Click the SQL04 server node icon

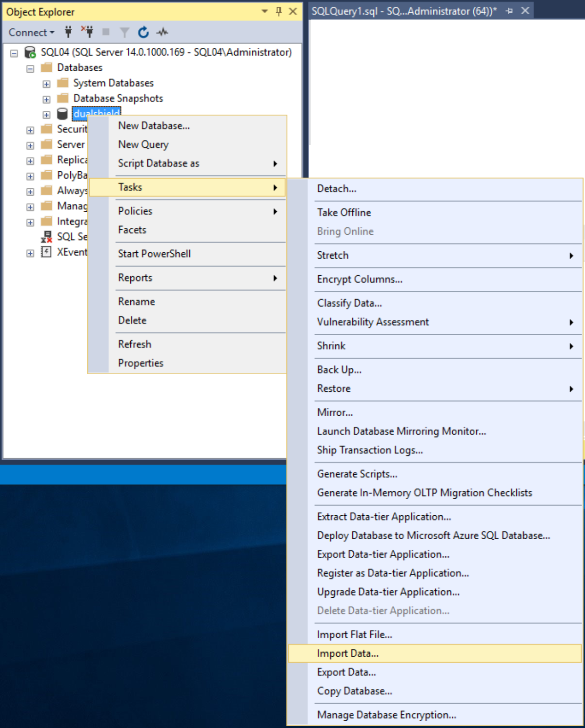coord(30,52)
